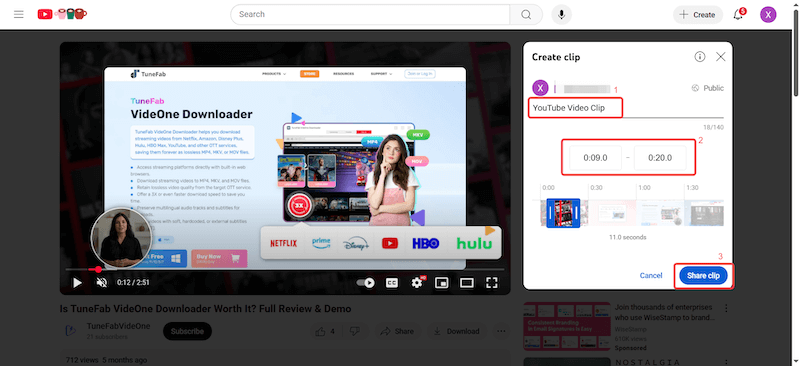Click the search magnifier button
Viewport: 800px width, 366px height.
pos(526,14)
